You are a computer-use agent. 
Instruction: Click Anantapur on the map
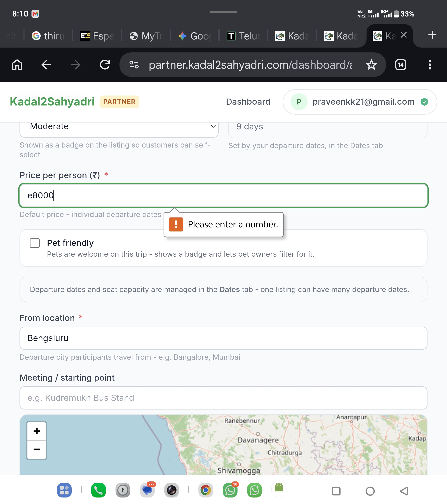(351, 417)
